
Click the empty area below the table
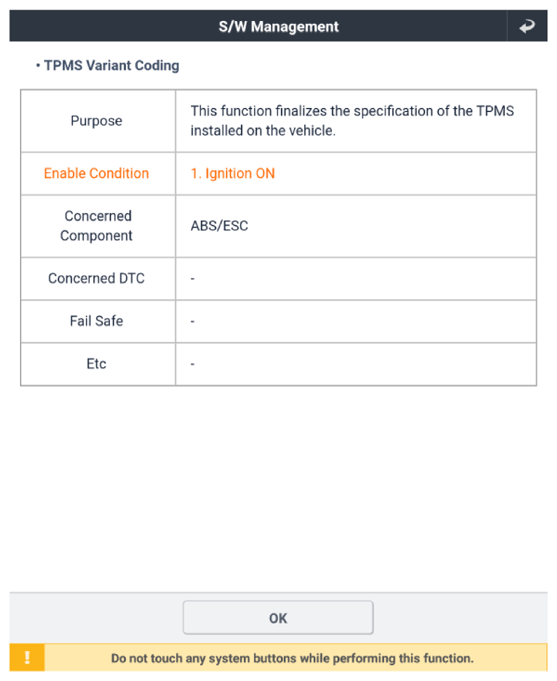click(278, 489)
